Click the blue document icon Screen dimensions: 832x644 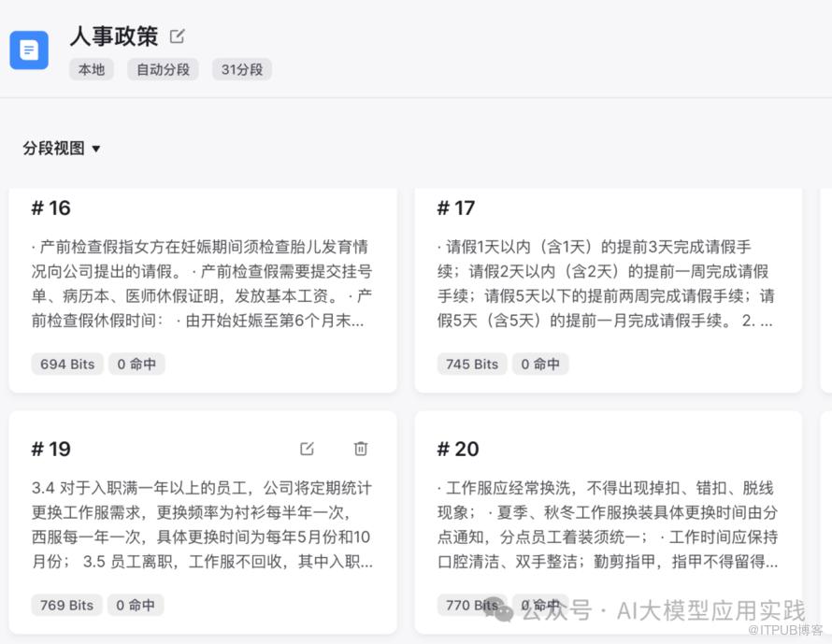point(29,50)
